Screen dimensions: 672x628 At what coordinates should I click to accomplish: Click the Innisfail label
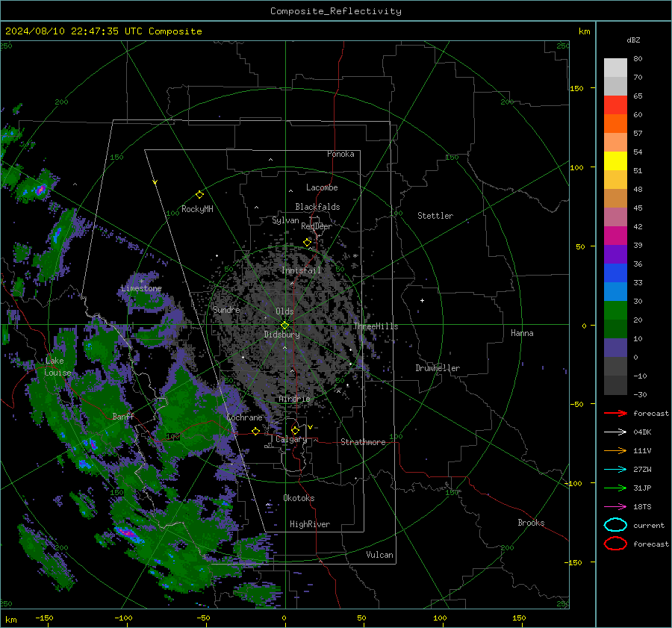pyautogui.click(x=302, y=270)
